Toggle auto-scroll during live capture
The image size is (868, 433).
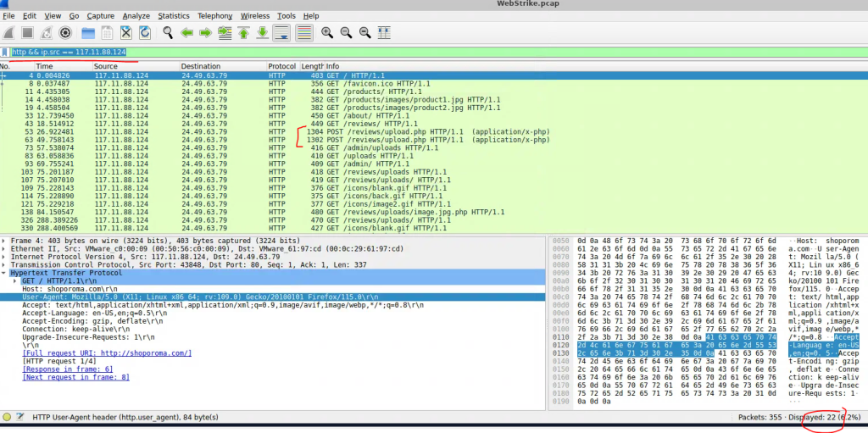coord(283,33)
